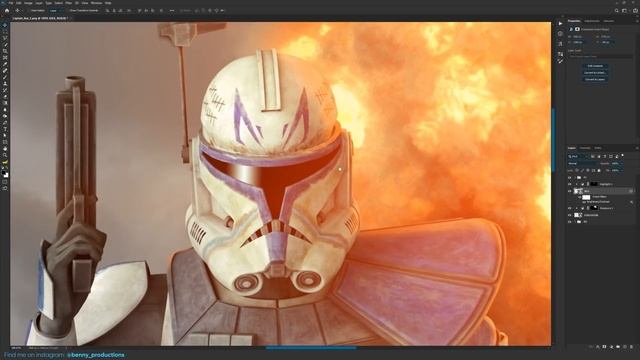Open the layer filter Kind dropdown
The width and height of the screenshot is (640, 360).
tap(578, 156)
